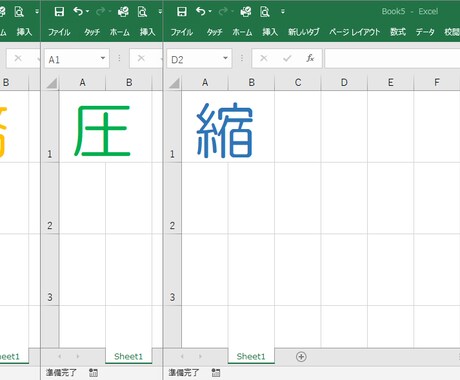Image resolution: width=460 pixels, height=380 pixels.
Task: Select all corner in middle window
Action: click(x=51, y=83)
